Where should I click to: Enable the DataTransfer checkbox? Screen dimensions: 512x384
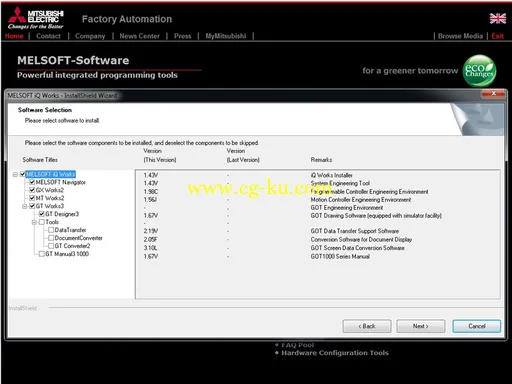pyautogui.click(x=51, y=230)
